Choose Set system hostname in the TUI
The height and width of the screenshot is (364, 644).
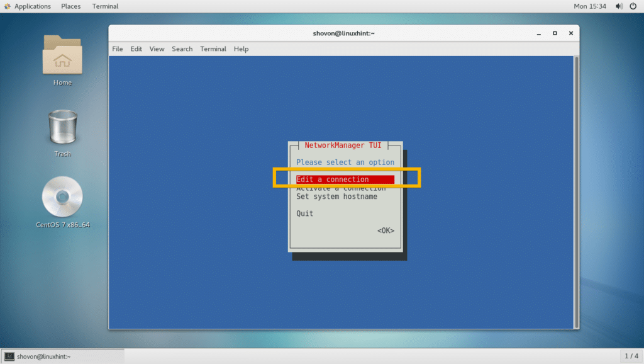337,196
